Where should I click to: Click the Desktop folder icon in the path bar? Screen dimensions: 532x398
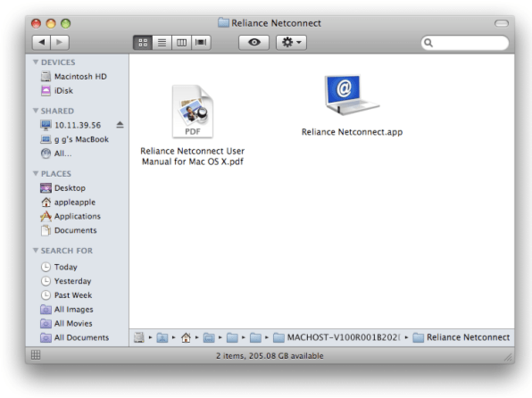pos(209,337)
